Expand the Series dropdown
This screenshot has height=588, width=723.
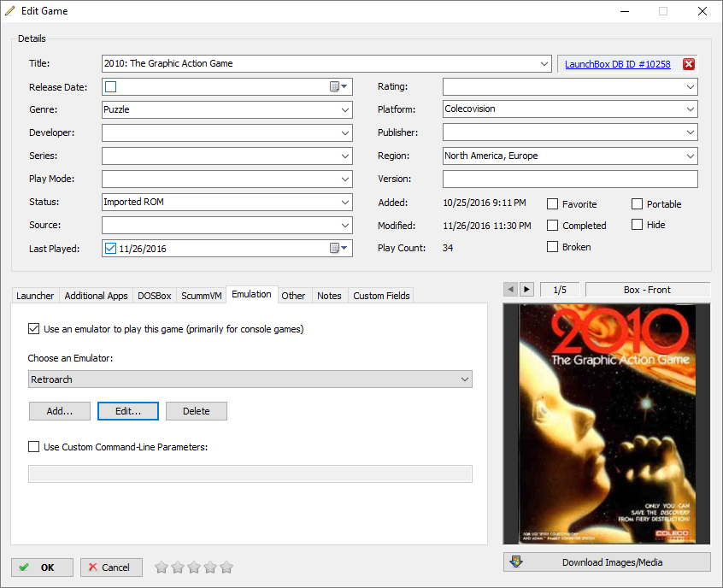coord(345,156)
